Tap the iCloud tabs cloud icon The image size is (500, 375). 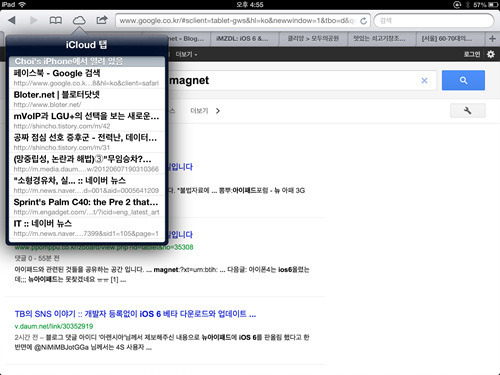pos(79,20)
